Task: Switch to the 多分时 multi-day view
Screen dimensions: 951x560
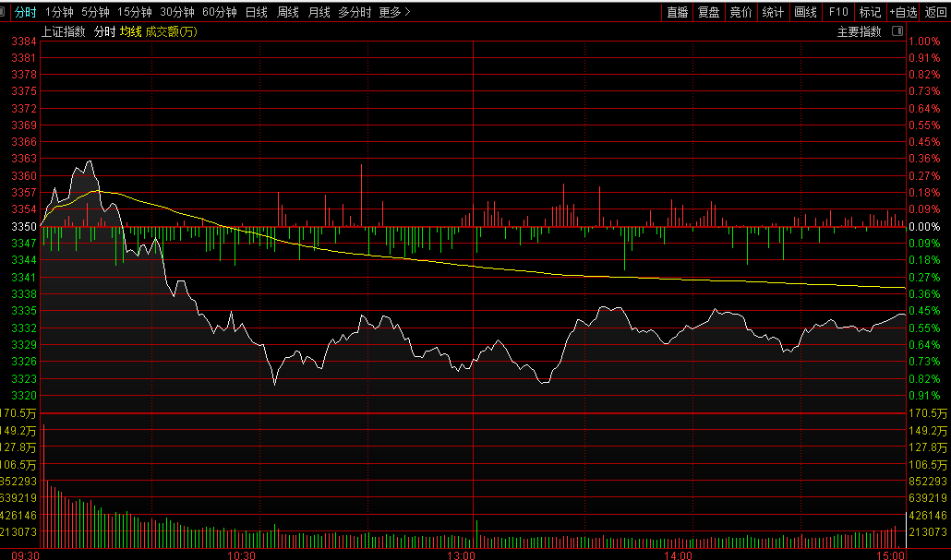Action: point(355,12)
